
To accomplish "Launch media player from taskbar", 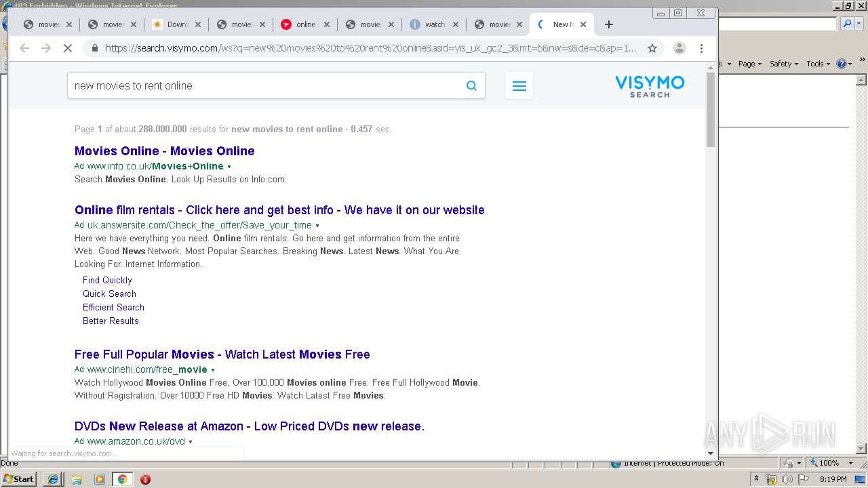I will 100,479.
